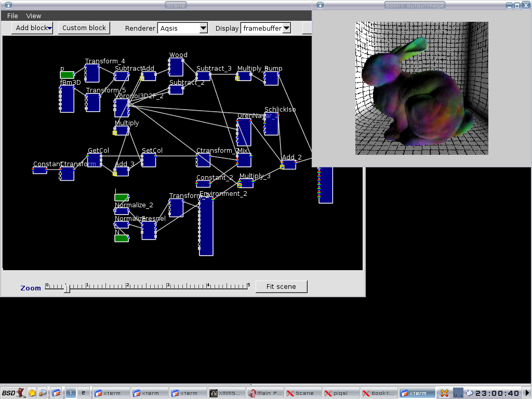The height and width of the screenshot is (399, 532).
Task: Open the File menu
Action: pyautogui.click(x=12, y=16)
